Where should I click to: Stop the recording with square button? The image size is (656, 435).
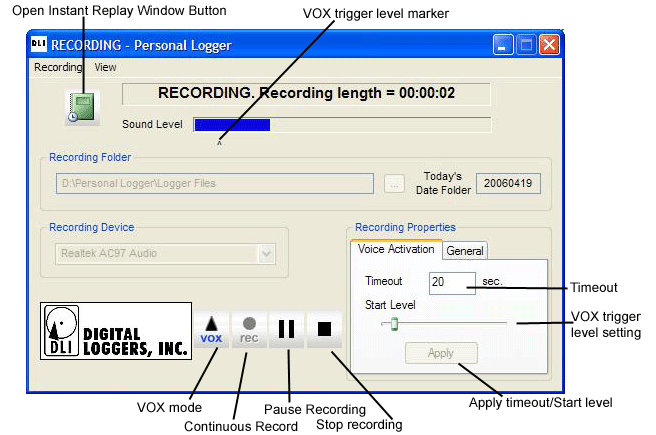324,330
